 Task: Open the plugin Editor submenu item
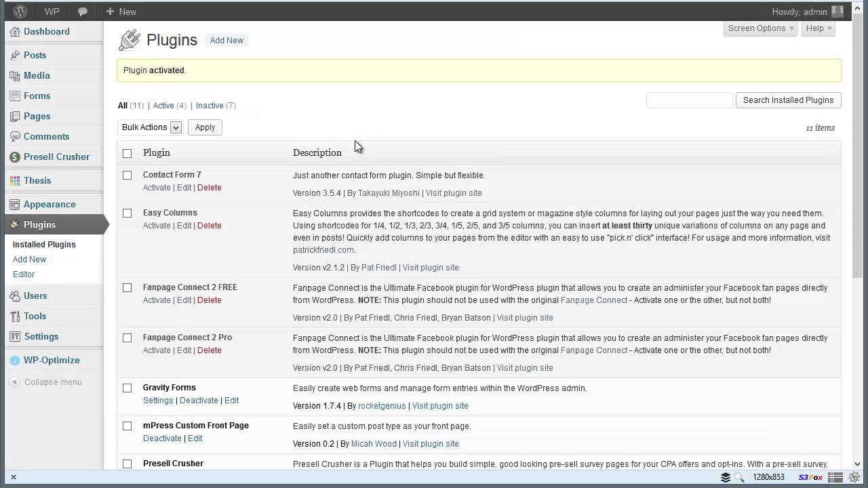pos(24,274)
